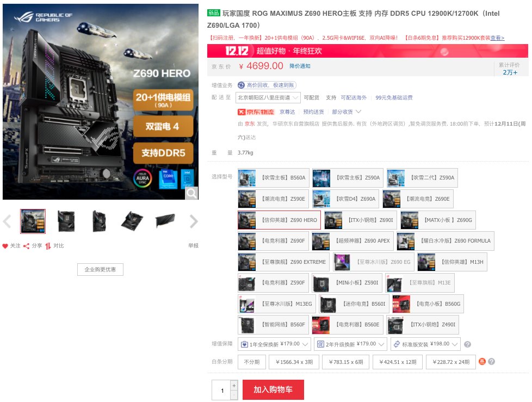Choose model 【吹雪主板】Z590A
Image resolution: width=532 pixels, height=402 pixels.
point(348,178)
